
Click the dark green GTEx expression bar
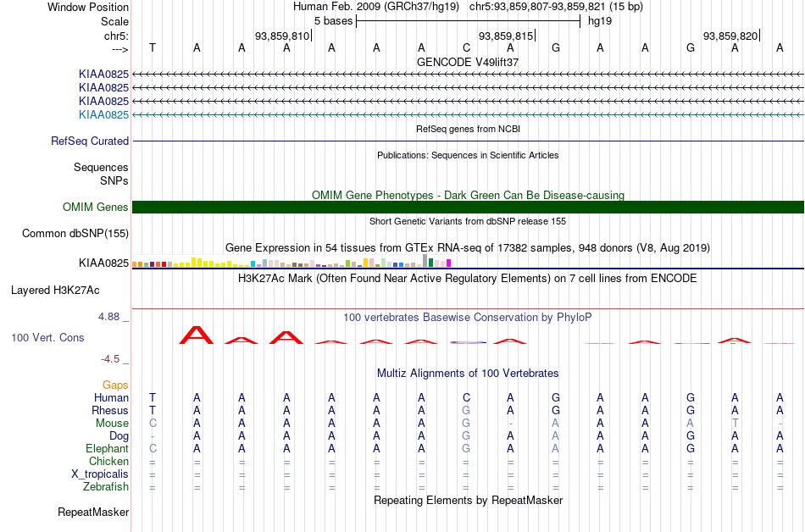pos(430,263)
